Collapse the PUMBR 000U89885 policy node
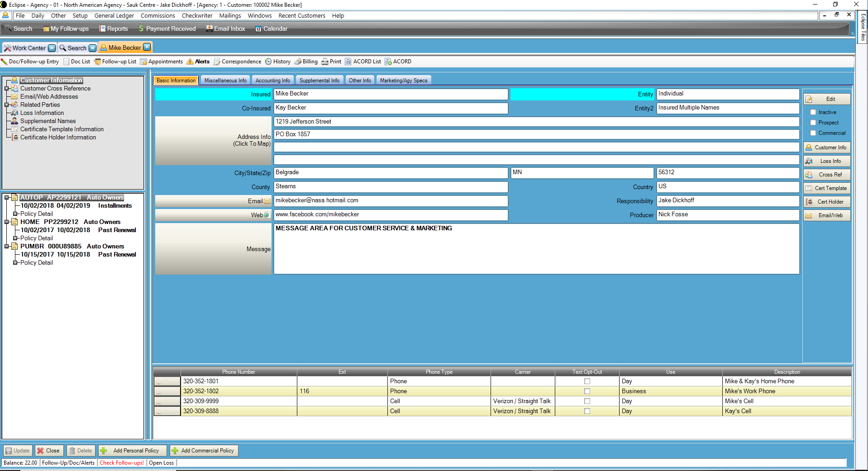868x471 pixels. tap(7, 247)
